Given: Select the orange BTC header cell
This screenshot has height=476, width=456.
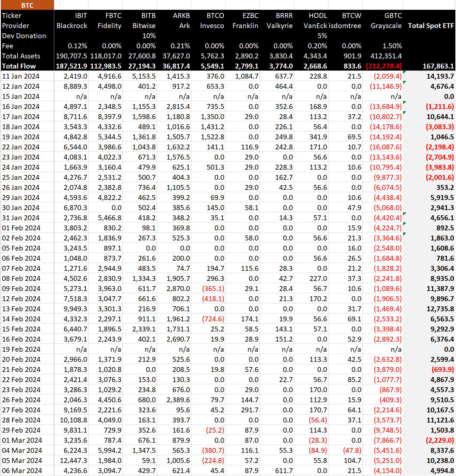Looking at the screenshot, I should click(27, 5).
